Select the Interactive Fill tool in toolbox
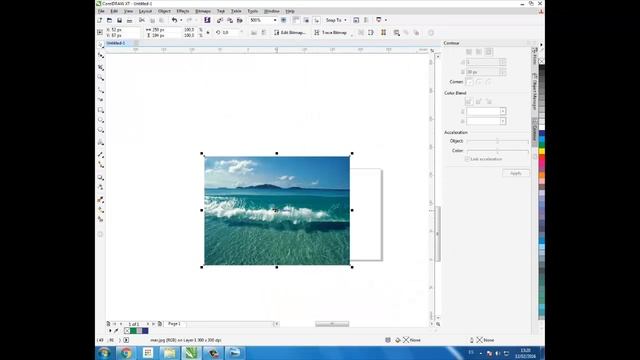This screenshot has height=360, width=640. 100,209
